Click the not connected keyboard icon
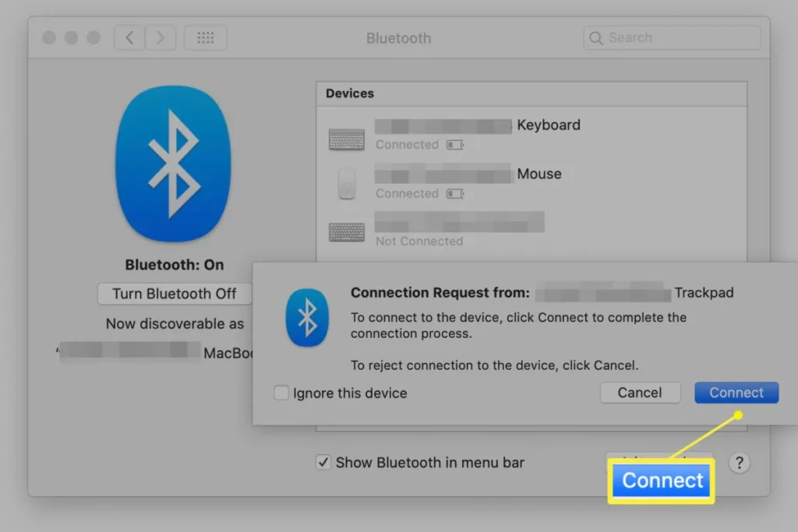Screen dimensions: 798x532 [x=347, y=232]
